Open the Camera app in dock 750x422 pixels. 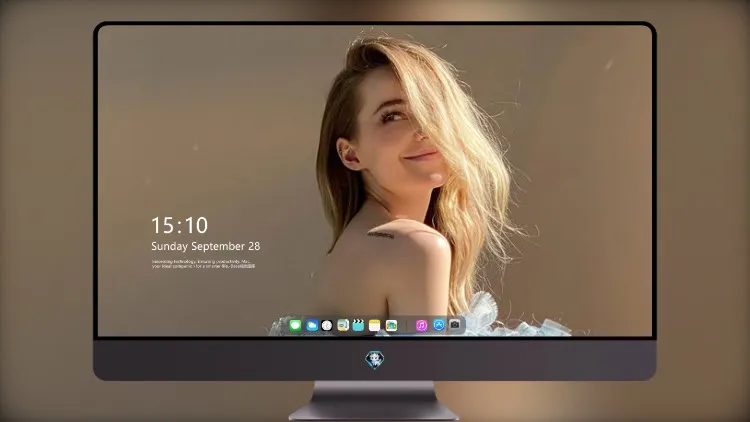455,325
